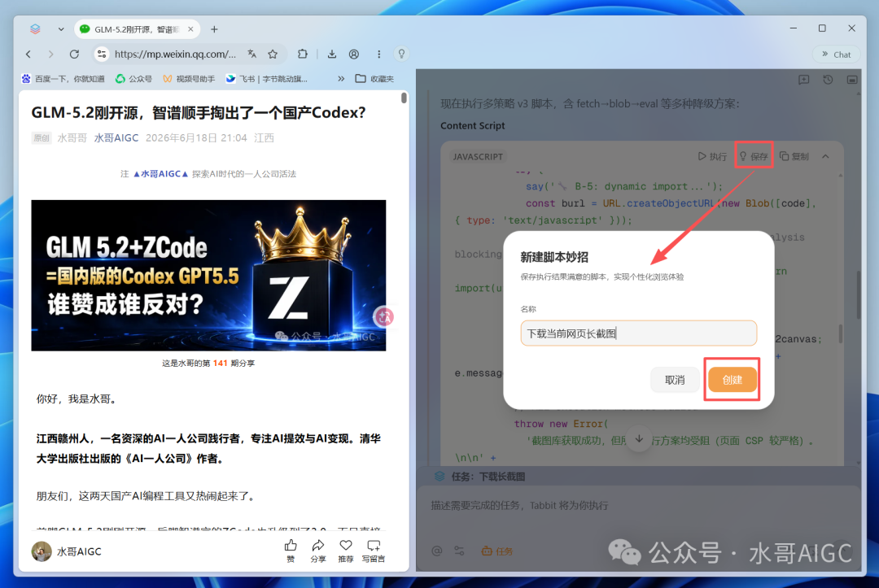Confirm script creation with 创建

(x=732, y=380)
